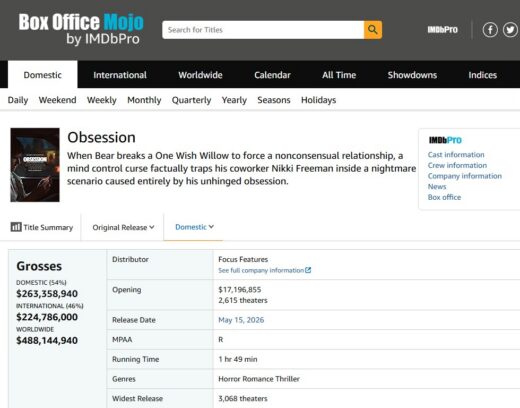The image size is (520, 408).
Task: Click the Title Summary chart icon
Action: [x=16, y=227]
